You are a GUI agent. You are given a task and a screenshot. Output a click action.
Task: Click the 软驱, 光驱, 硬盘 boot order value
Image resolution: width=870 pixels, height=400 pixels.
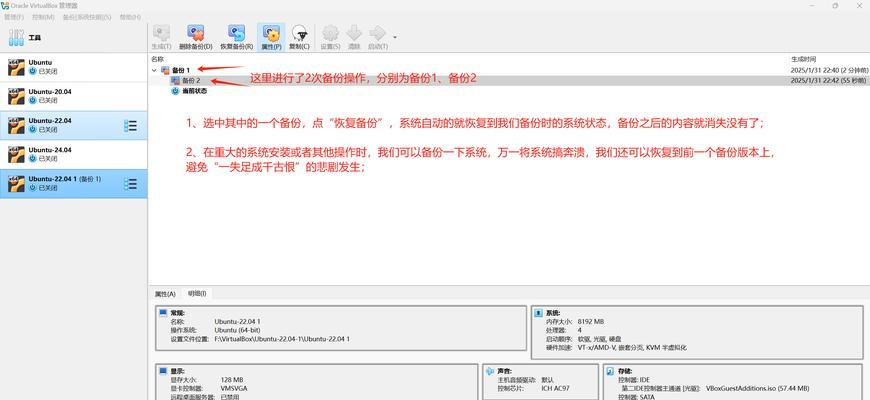pos(599,339)
